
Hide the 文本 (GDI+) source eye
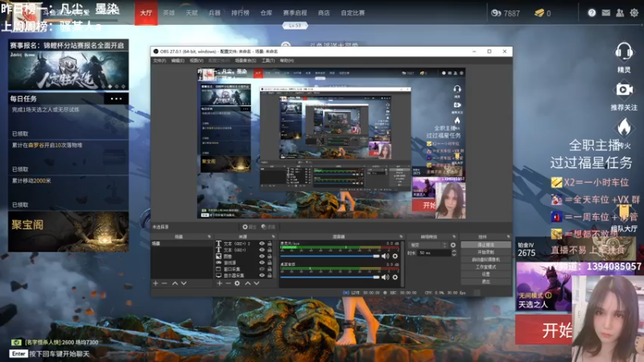coord(262,249)
